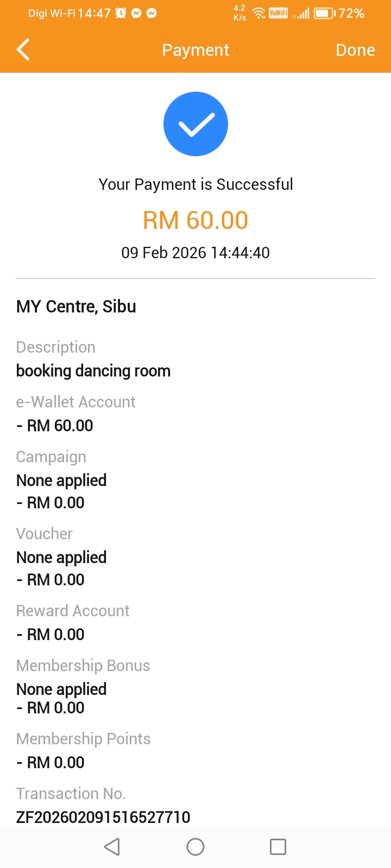Tap the Your Payment is Successful message

tap(195, 184)
